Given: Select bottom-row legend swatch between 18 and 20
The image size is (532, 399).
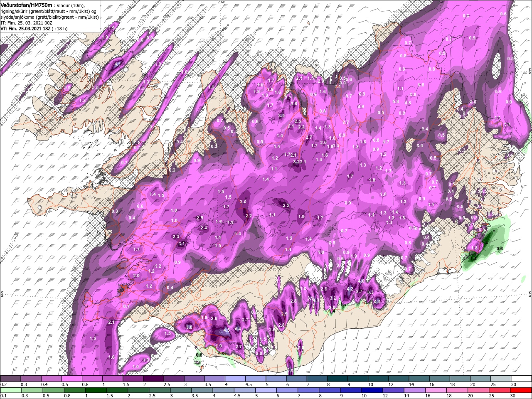Looking at the screenshot, I should pyautogui.click(x=457, y=390).
